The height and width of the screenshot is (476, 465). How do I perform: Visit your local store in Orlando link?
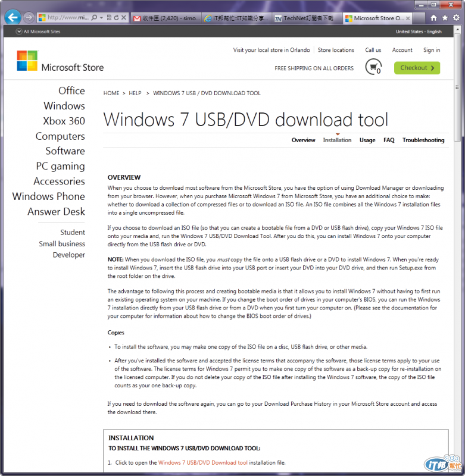[x=271, y=50]
